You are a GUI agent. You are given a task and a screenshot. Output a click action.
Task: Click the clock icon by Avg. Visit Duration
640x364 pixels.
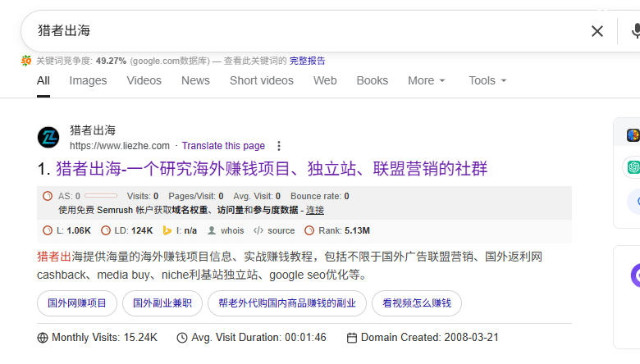click(182, 338)
